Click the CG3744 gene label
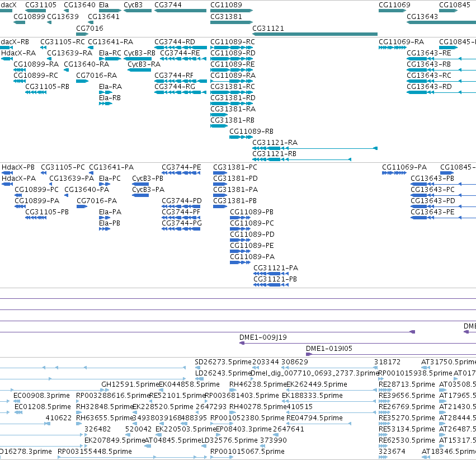This screenshot has height=460, width=476. pyautogui.click(x=168, y=5)
